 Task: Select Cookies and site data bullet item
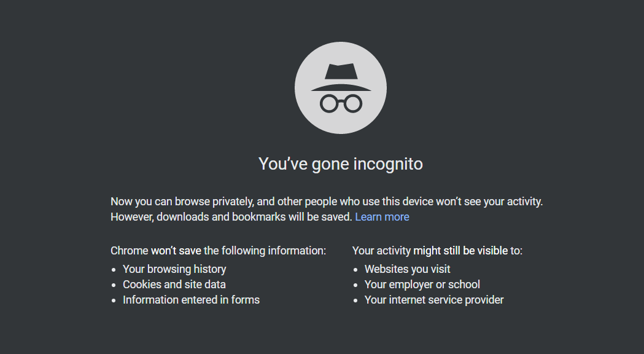point(174,285)
